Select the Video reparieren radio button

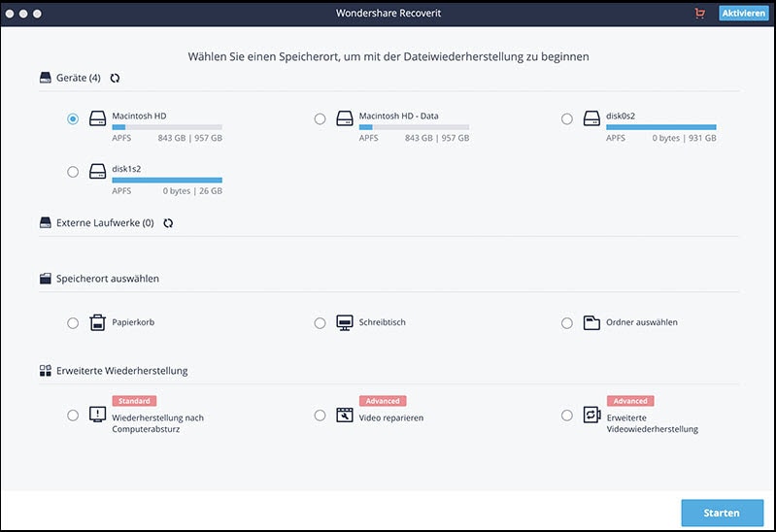pyautogui.click(x=320, y=416)
